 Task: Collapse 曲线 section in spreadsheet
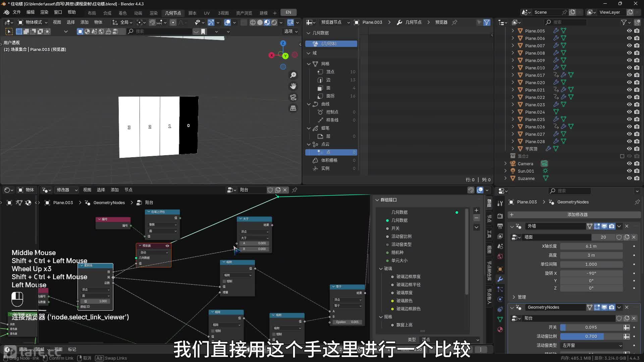coord(309,104)
